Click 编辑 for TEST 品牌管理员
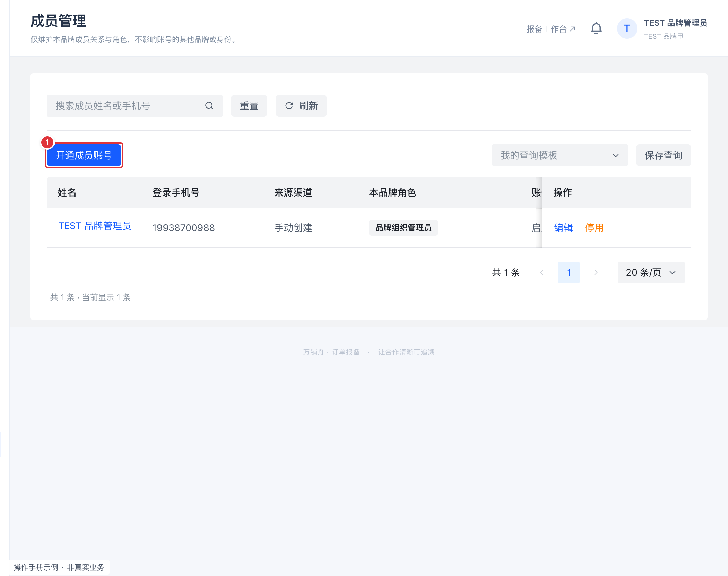728x576 pixels. (x=563, y=228)
